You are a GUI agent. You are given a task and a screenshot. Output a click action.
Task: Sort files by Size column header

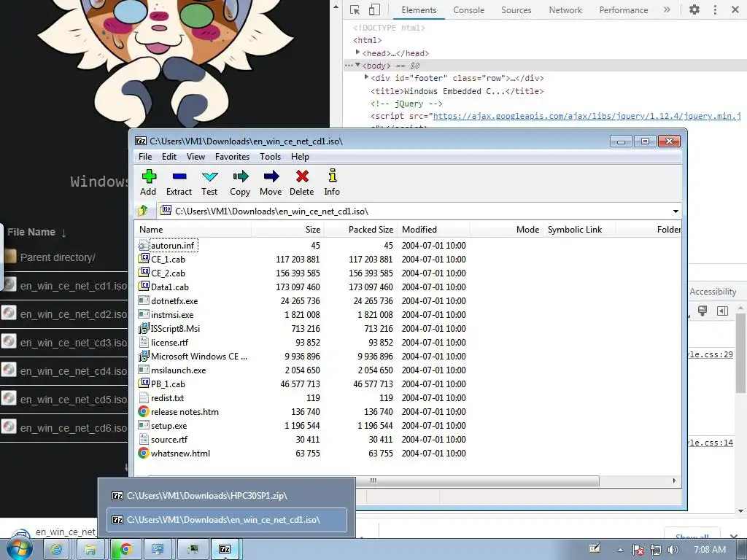pyautogui.click(x=287, y=230)
